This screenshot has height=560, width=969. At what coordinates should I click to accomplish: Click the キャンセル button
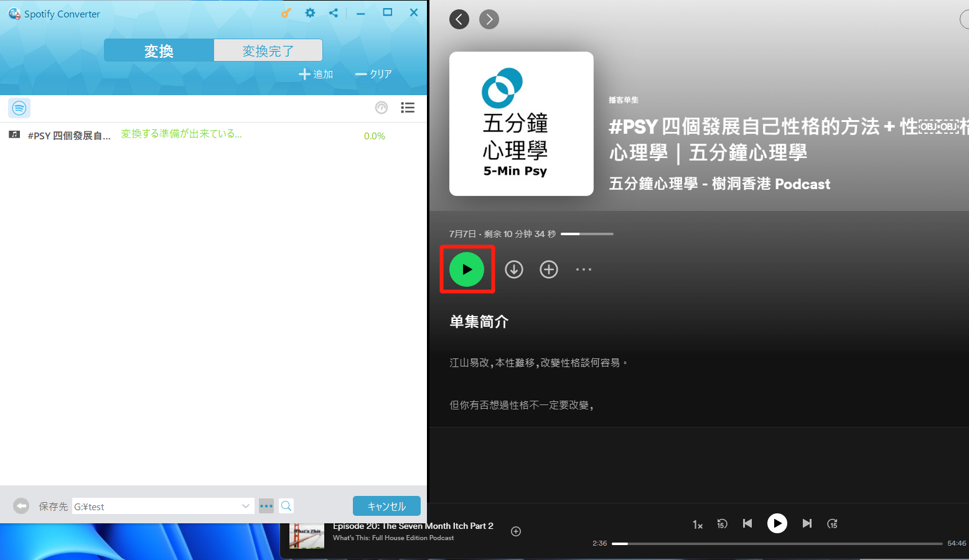tap(386, 506)
